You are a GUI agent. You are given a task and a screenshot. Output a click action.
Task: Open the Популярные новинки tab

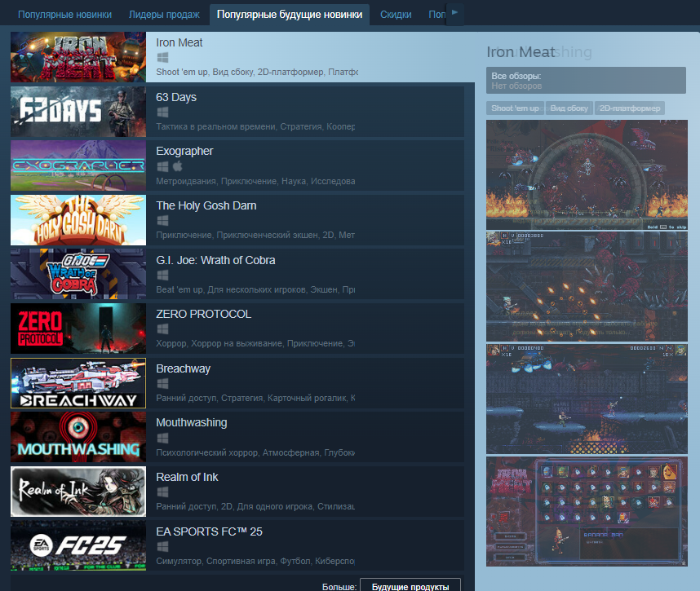pos(64,15)
